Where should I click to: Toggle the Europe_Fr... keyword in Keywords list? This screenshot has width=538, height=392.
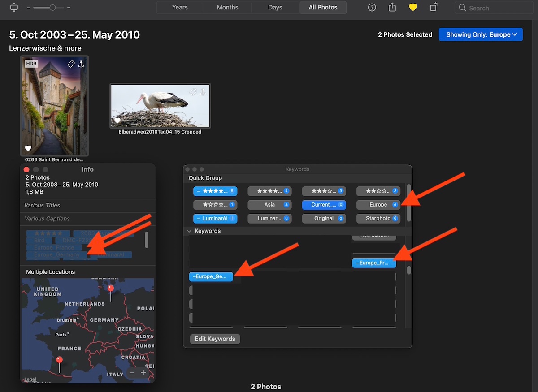(374, 263)
